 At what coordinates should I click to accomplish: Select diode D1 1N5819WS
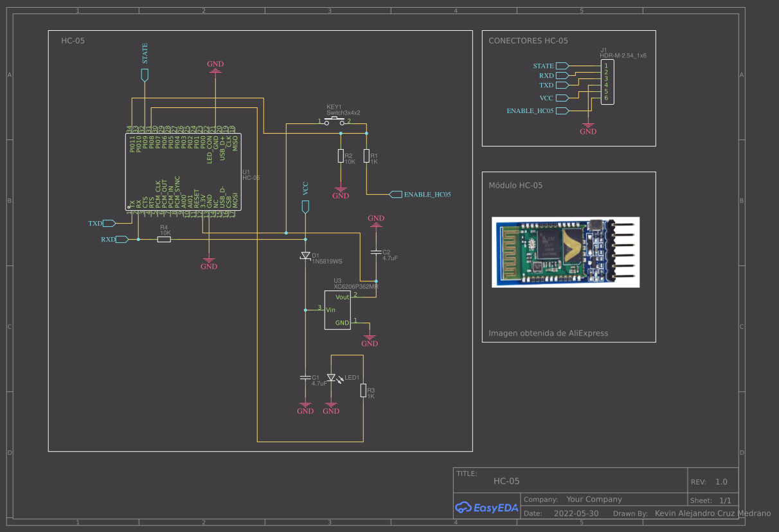tap(305, 255)
